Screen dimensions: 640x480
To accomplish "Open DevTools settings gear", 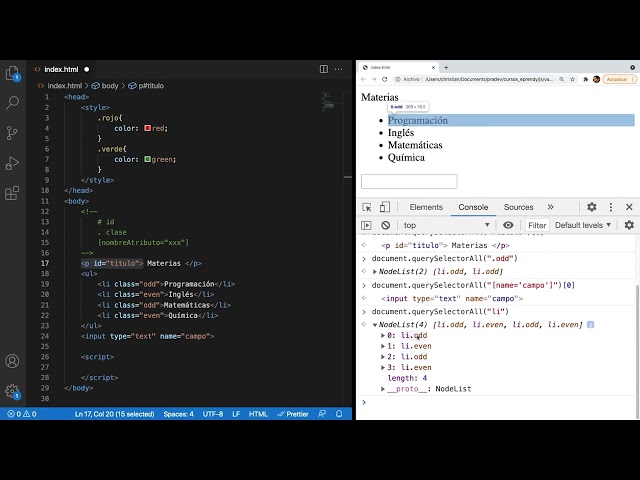I will click(x=592, y=207).
